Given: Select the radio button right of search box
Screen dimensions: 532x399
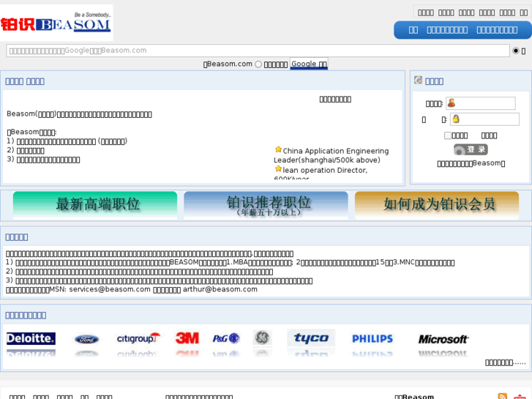Looking at the screenshot, I should pos(516,51).
